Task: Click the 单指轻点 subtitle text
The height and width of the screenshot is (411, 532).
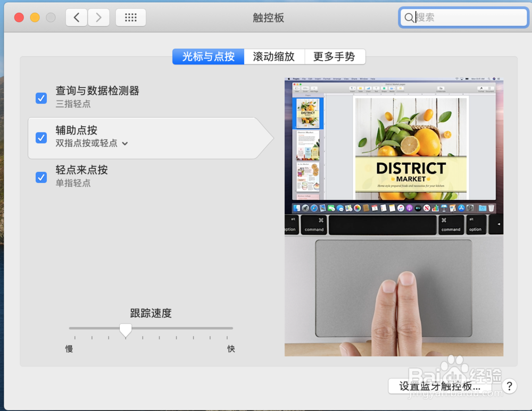Action: pos(73,183)
